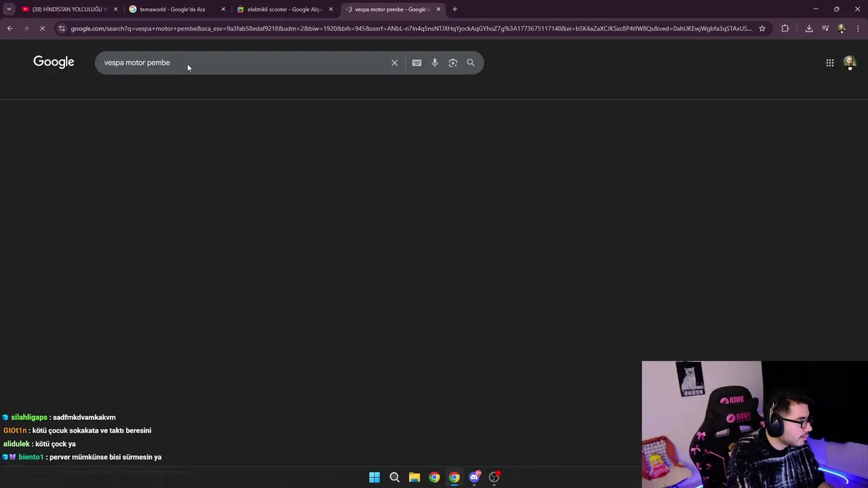Close the vespa motor pembe tab
Screen dimensions: 868x488
click(438, 9)
